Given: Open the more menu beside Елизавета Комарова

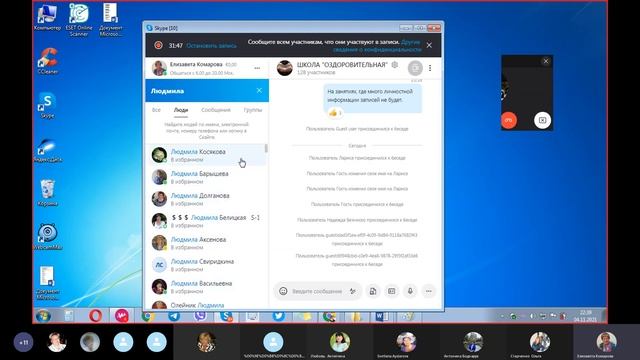Looking at the screenshot, I should click(257, 68).
